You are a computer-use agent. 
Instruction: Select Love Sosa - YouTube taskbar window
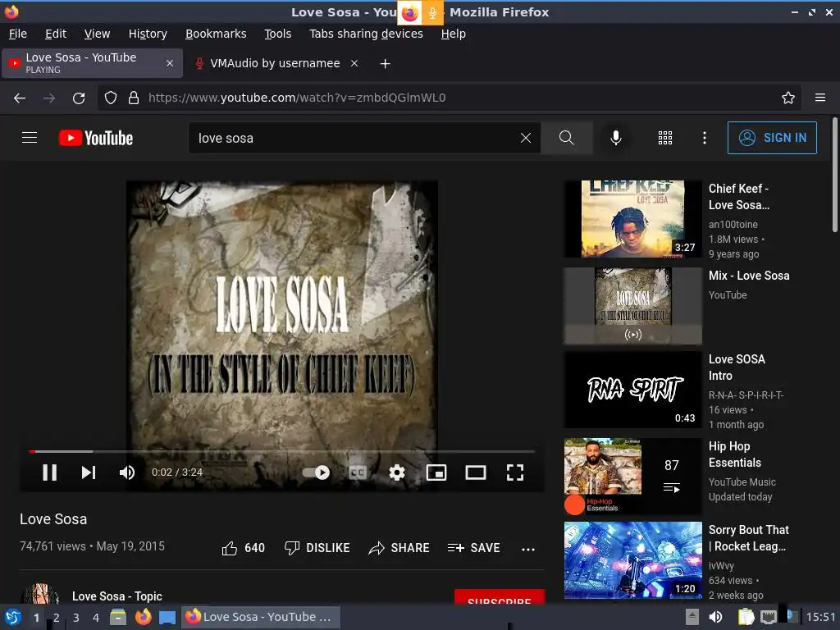point(260,617)
